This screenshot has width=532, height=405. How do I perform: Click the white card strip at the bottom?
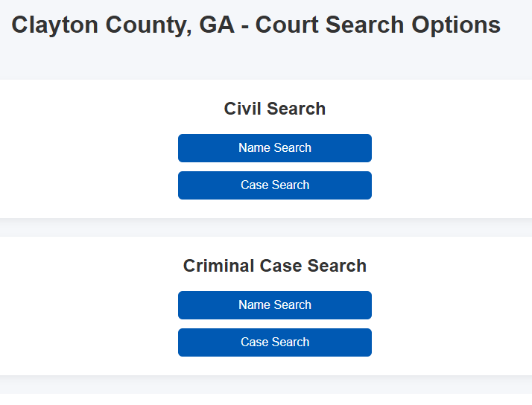[x=266, y=400]
